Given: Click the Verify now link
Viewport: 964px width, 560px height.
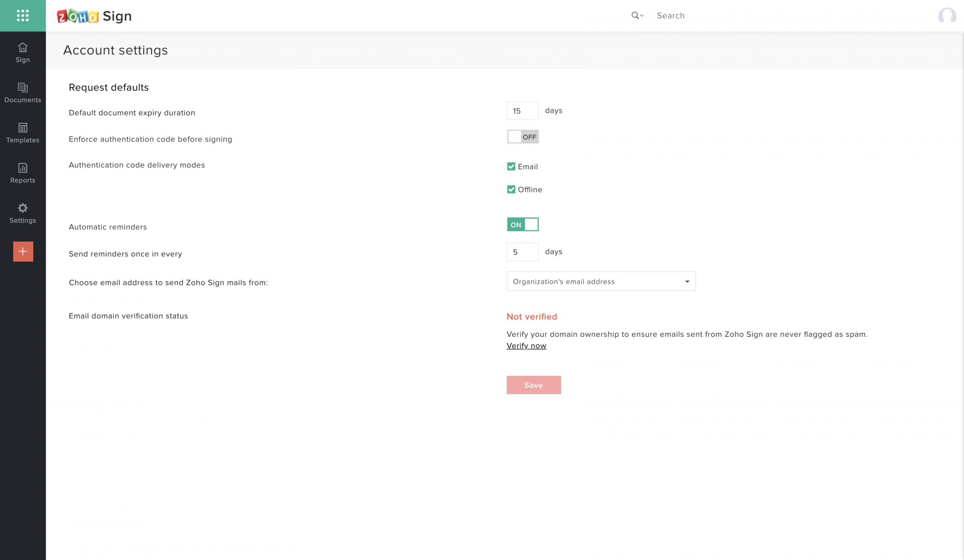Looking at the screenshot, I should point(526,346).
